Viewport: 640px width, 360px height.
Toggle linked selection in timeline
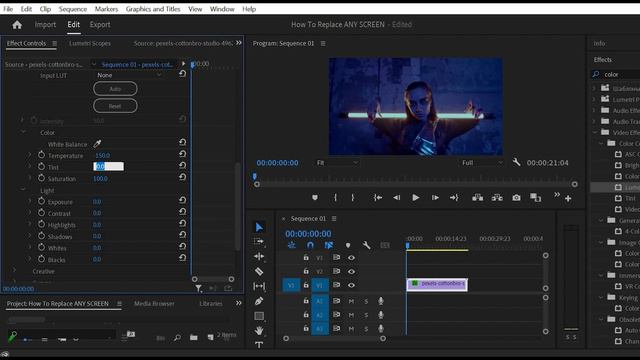pyautogui.click(x=329, y=245)
